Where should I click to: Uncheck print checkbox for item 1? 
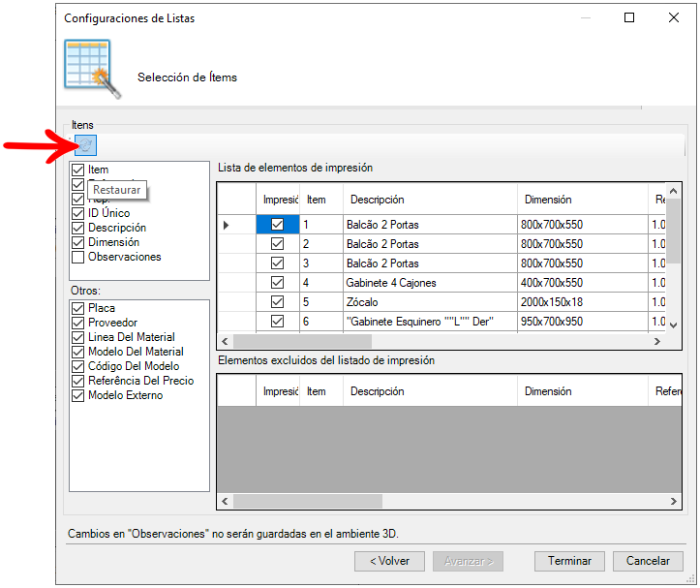[277, 225]
